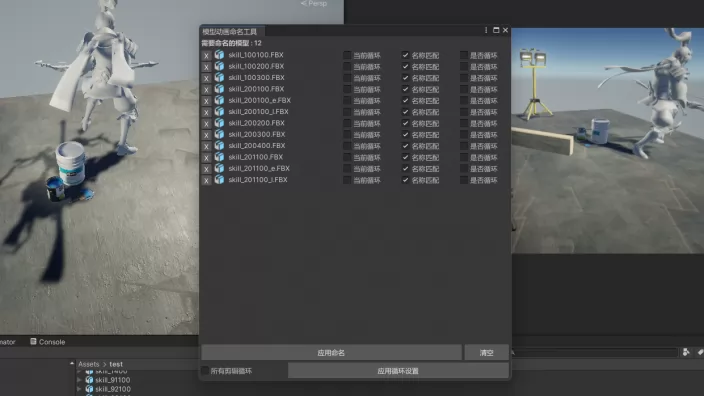
Task: Click the prefab icon of skill_91100 asset
Action: pyautogui.click(x=89, y=380)
